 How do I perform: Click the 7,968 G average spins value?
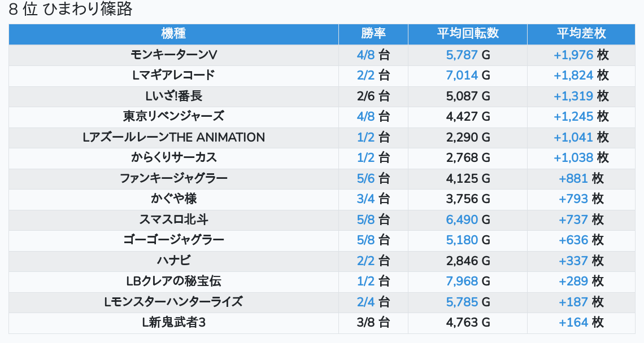(468, 281)
